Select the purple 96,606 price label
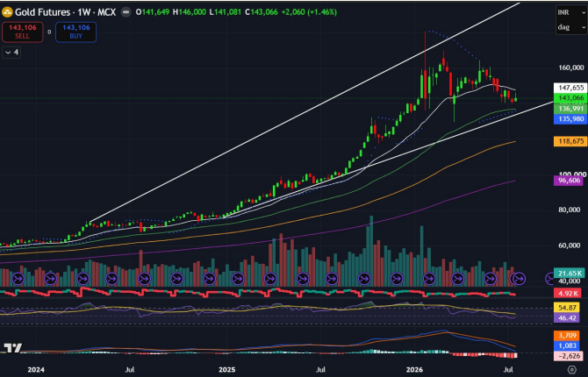This screenshot has height=377, width=588. click(569, 181)
